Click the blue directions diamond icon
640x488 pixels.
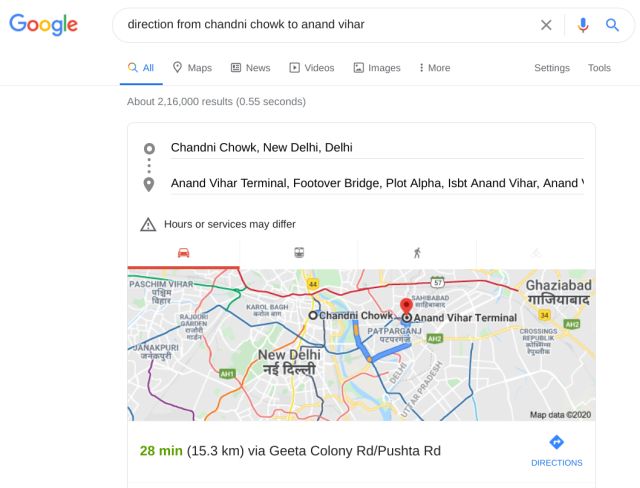click(556, 441)
